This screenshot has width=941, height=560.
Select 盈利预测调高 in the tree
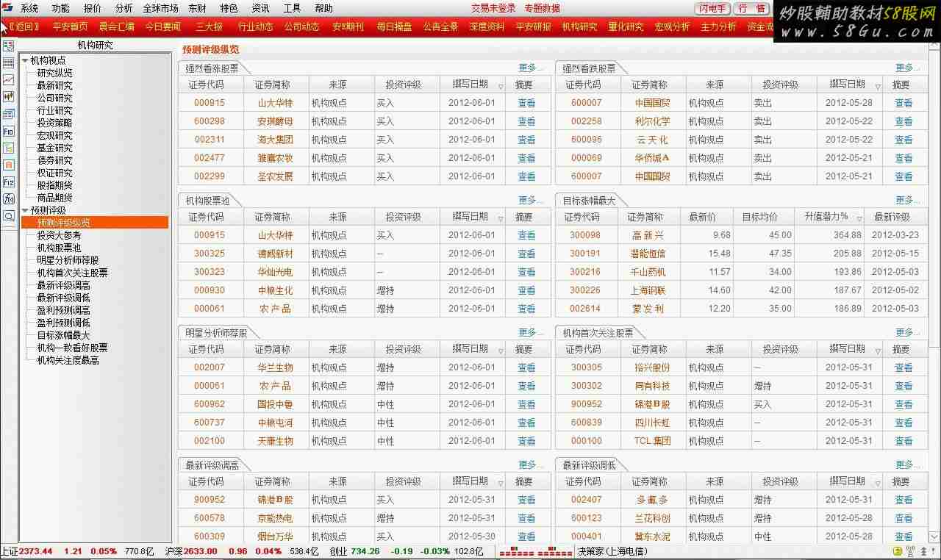[x=64, y=310]
